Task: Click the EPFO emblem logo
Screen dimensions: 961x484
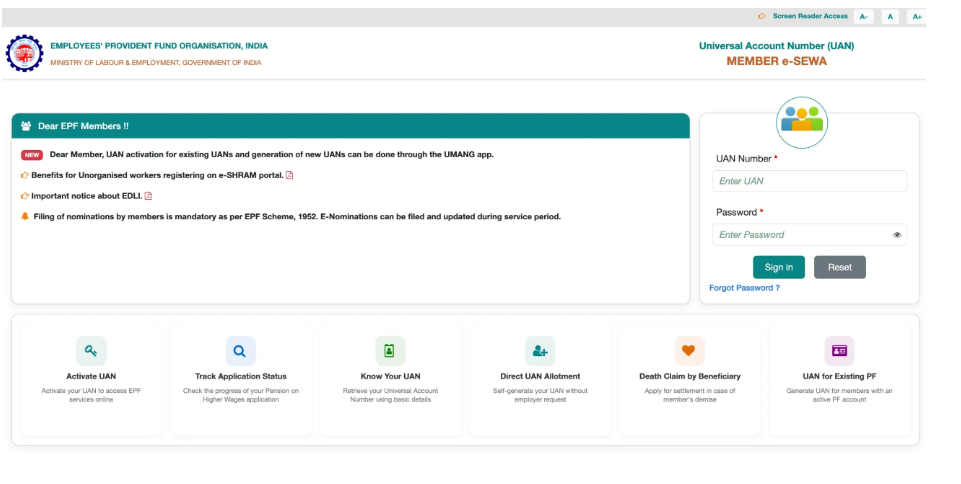Action: 25,53
